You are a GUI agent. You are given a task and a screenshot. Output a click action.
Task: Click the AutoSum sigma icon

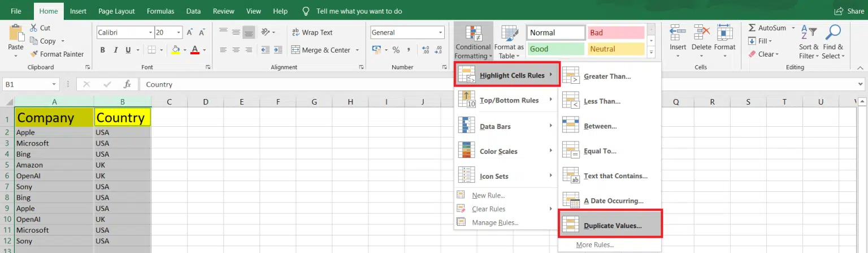tap(752, 28)
